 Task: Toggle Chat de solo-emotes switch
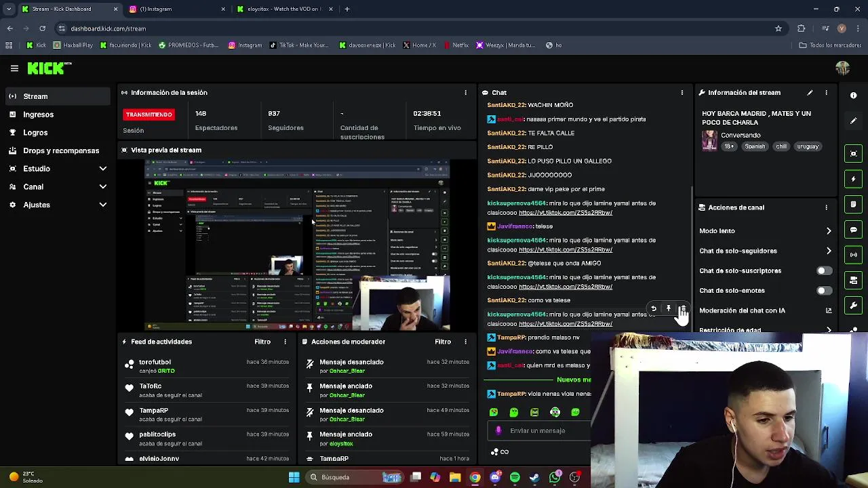pyautogui.click(x=824, y=291)
